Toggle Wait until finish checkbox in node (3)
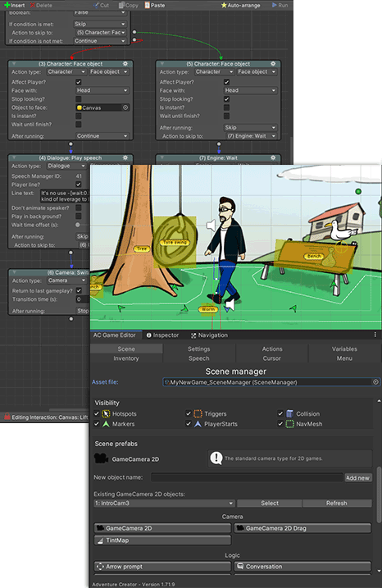This screenshot has width=382, height=588. pyautogui.click(x=79, y=124)
